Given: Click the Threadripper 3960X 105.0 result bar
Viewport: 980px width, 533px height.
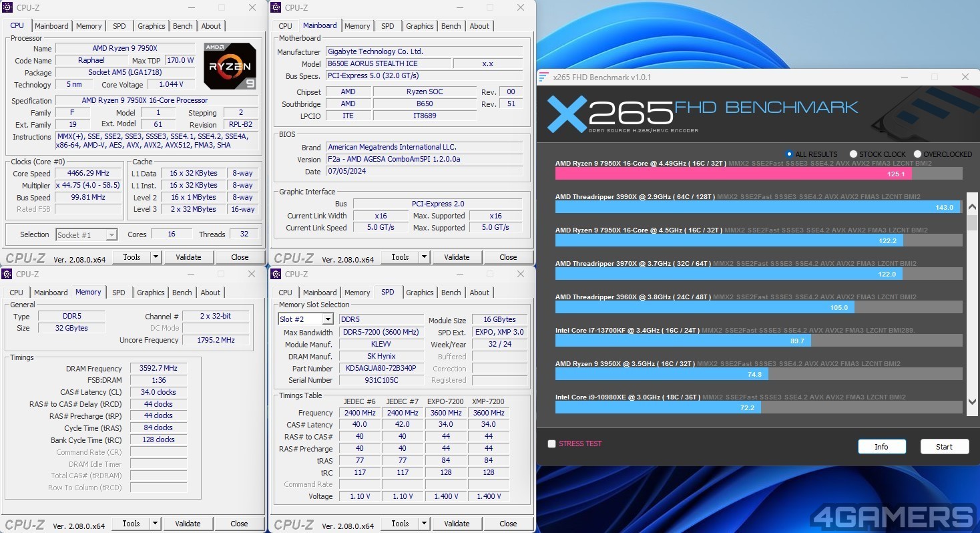Looking at the screenshot, I should point(705,307).
